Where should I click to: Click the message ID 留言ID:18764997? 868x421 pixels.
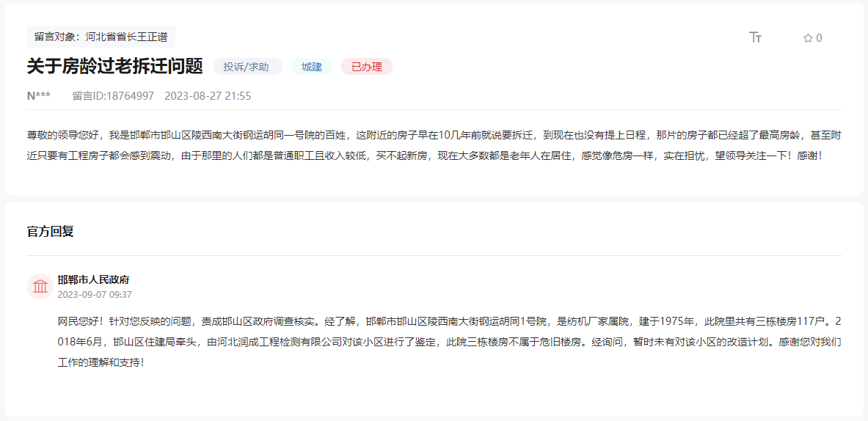pos(113,95)
